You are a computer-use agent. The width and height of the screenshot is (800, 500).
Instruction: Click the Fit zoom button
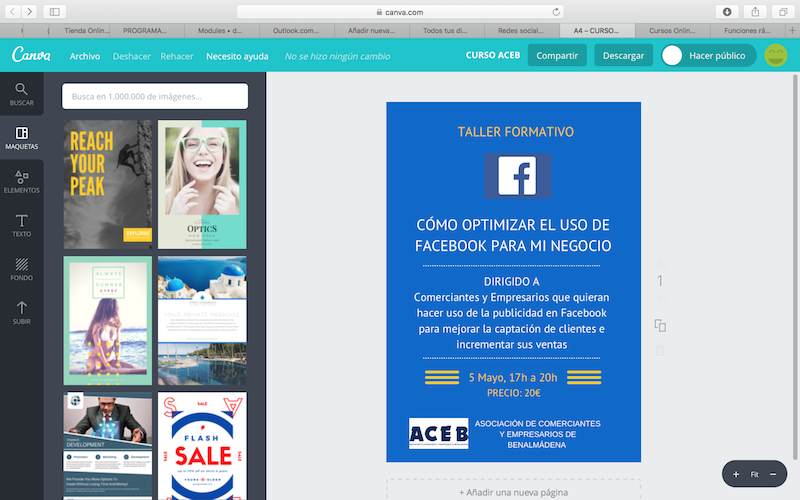click(755, 474)
